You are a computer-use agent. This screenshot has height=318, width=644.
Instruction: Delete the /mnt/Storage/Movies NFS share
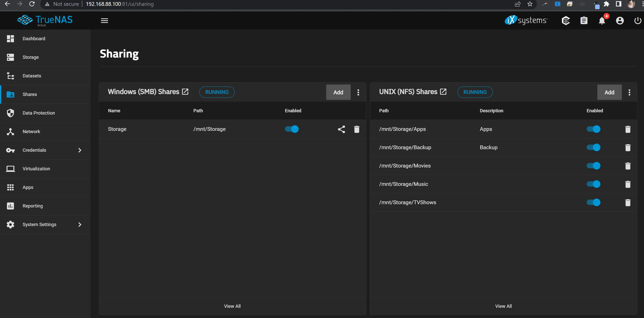click(x=628, y=166)
